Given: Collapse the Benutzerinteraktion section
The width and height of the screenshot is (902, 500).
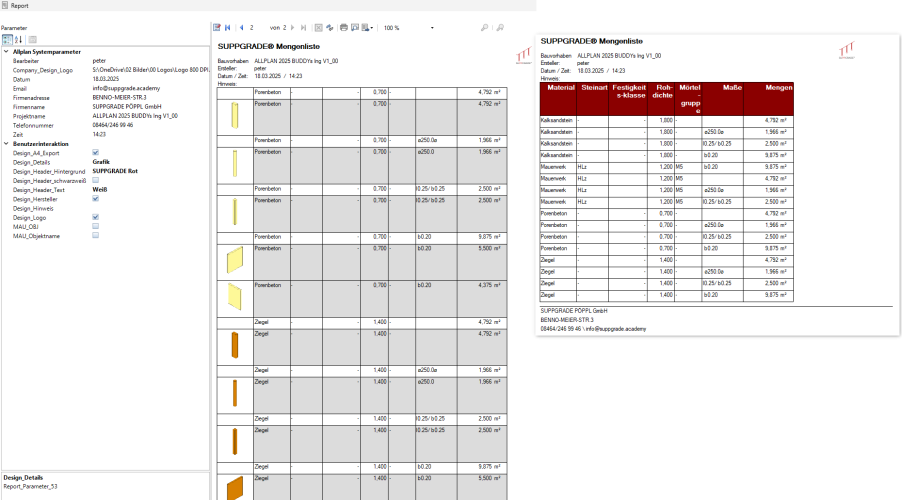Looking at the screenshot, I should coord(5,144).
